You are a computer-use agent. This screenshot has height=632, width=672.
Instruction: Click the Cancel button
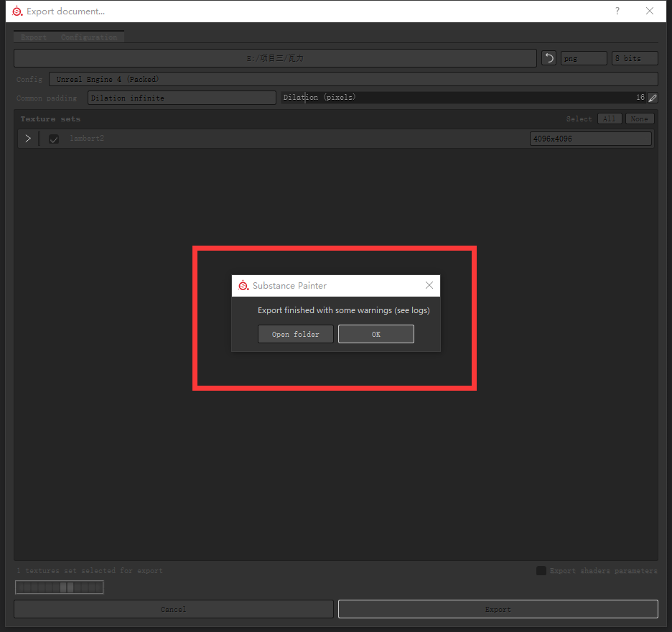(x=174, y=609)
